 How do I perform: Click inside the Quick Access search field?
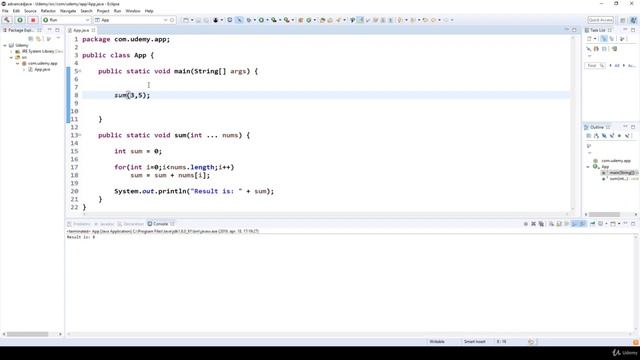point(600,20)
